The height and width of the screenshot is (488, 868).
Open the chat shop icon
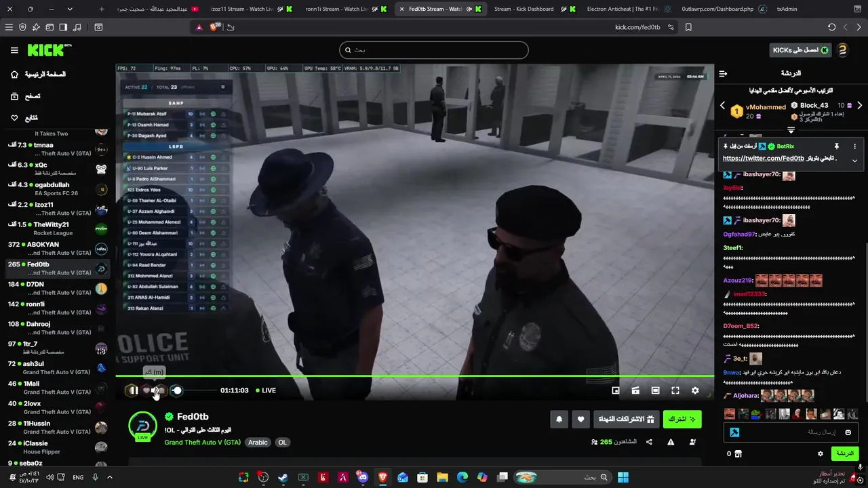coord(738,453)
